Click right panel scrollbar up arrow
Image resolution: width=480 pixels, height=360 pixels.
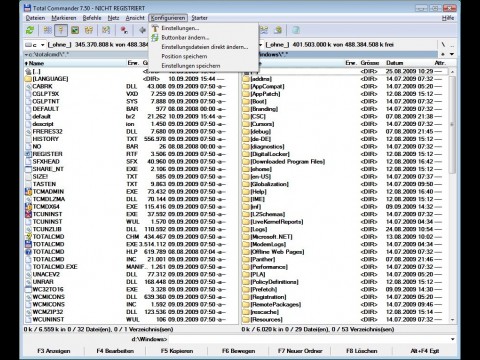[452, 71]
